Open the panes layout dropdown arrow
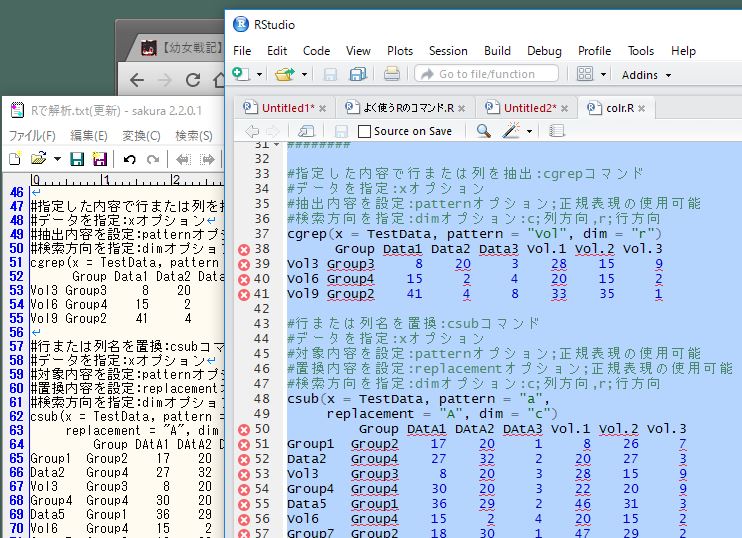 [603, 75]
